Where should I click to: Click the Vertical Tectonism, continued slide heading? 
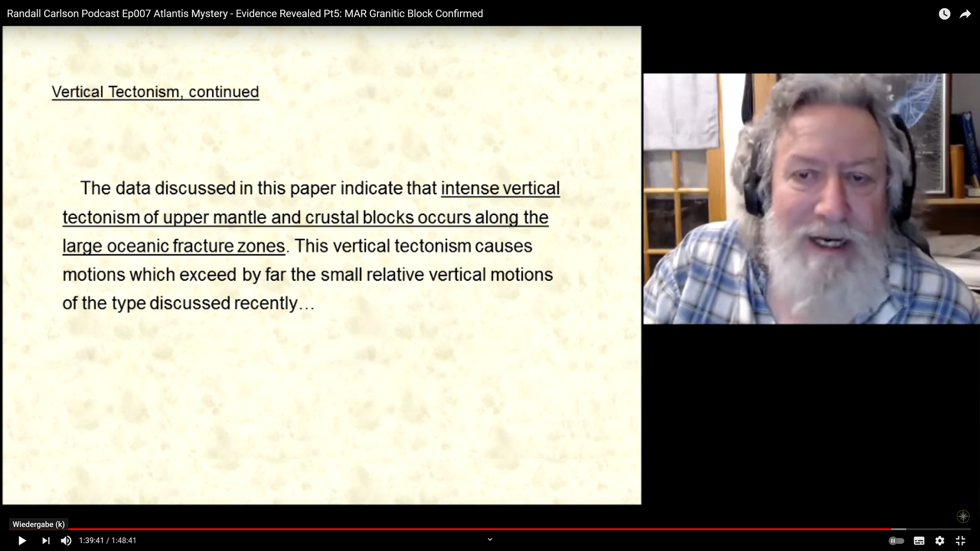[x=155, y=92]
